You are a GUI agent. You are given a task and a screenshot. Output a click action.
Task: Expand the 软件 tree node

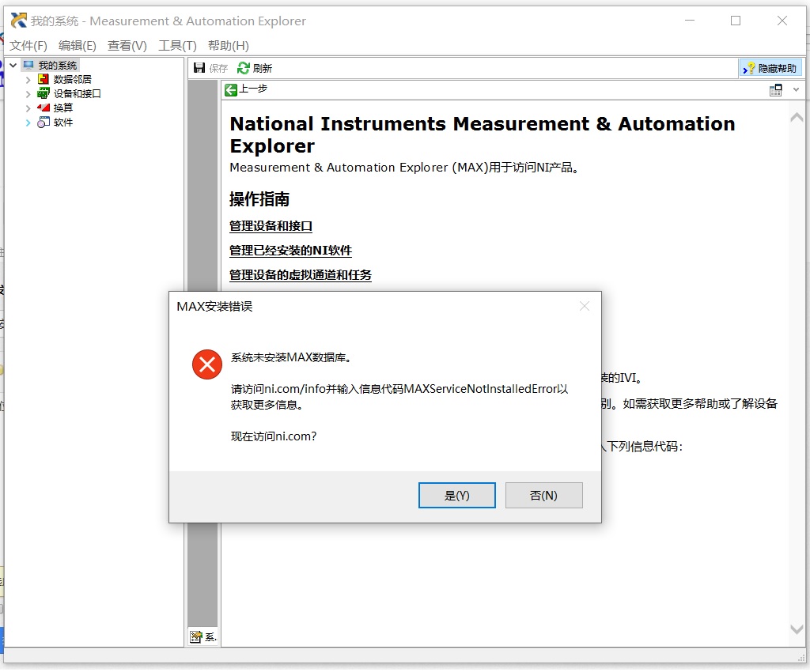tap(28, 123)
